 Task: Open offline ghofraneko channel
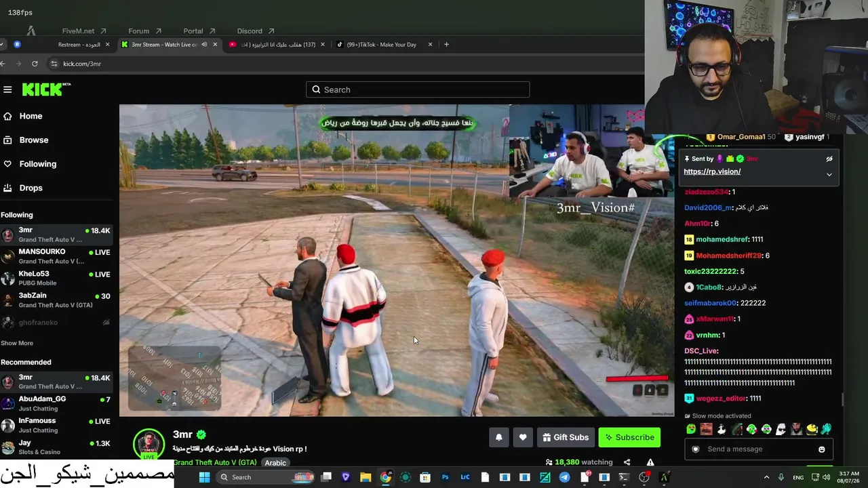pyautogui.click(x=57, y=323)
